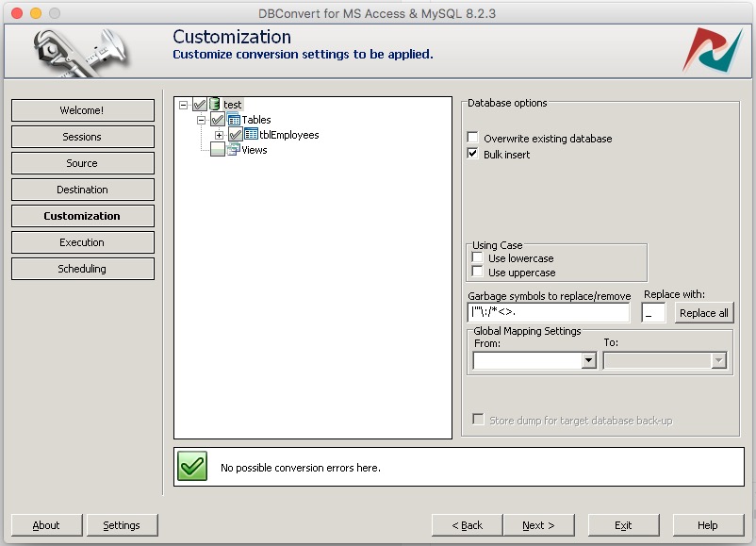Open the Settings dialog button
The width and height of the screenshot is (756, 546).
(122, 524)
